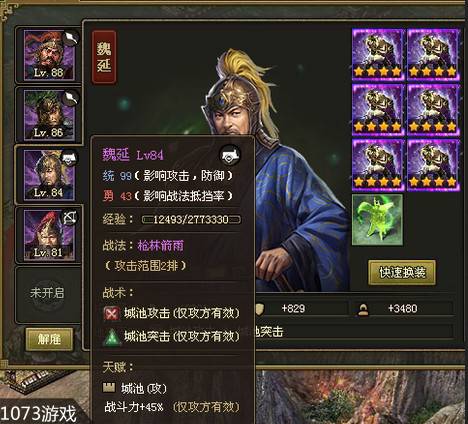Screen dimensions: 468x424
Task: Click the 未开启 locked general slot
Action: click(x=47, y=294)
